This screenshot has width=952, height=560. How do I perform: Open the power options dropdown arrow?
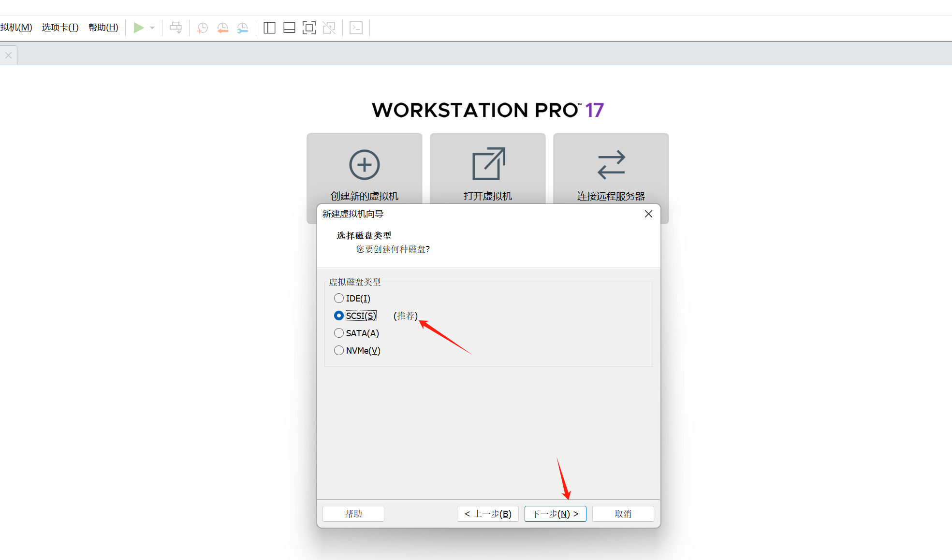click(152, 28)
